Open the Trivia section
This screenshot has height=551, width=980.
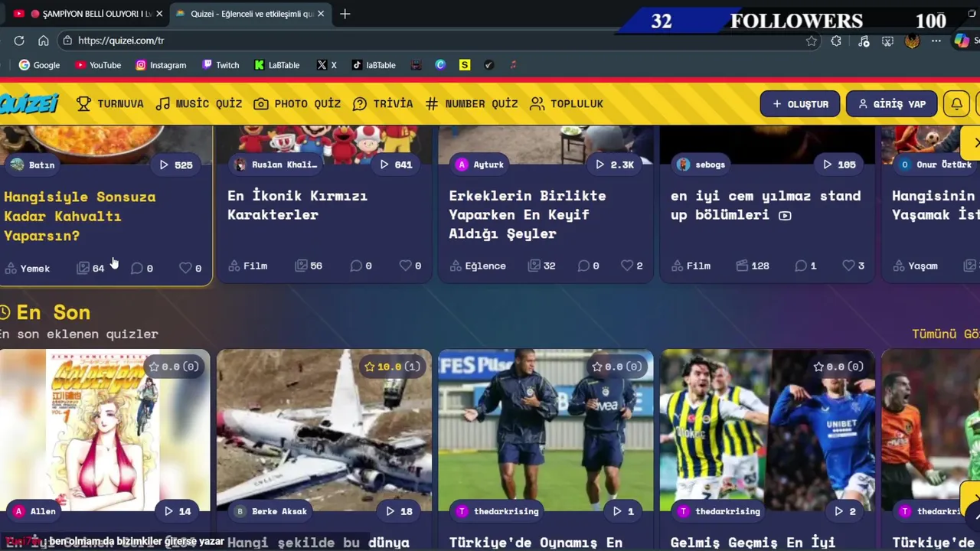tap(383, 103)
